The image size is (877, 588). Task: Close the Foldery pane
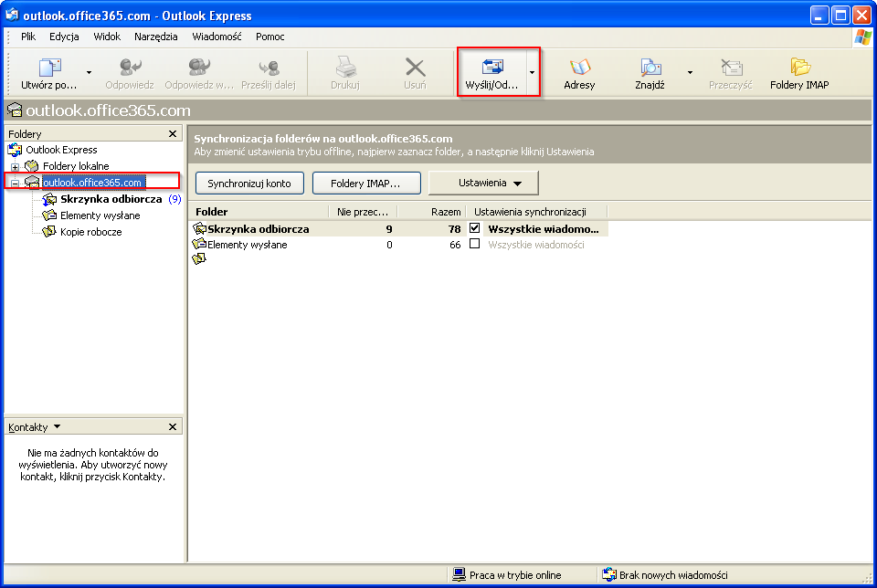pyautogui.click(x=173, y=134)
